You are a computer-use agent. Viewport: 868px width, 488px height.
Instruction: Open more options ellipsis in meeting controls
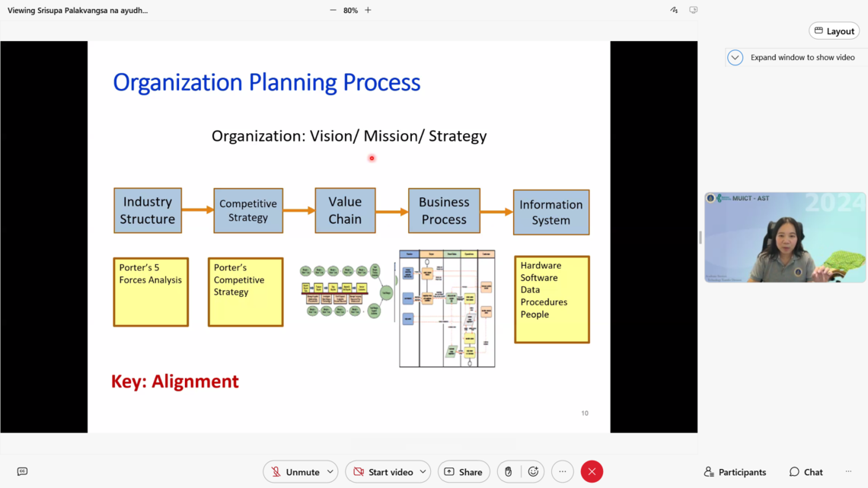point(562,472)
